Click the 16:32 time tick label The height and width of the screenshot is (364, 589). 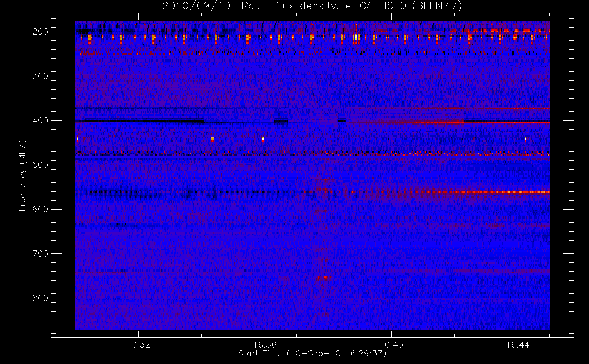pyautogui.click(x=138, y=345)
